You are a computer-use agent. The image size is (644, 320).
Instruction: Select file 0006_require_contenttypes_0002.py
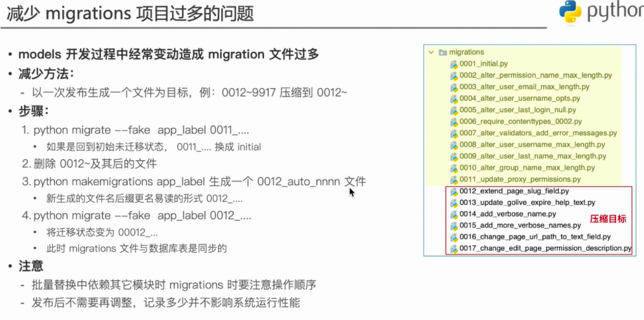pyautogui.click(x=521, y=121)
